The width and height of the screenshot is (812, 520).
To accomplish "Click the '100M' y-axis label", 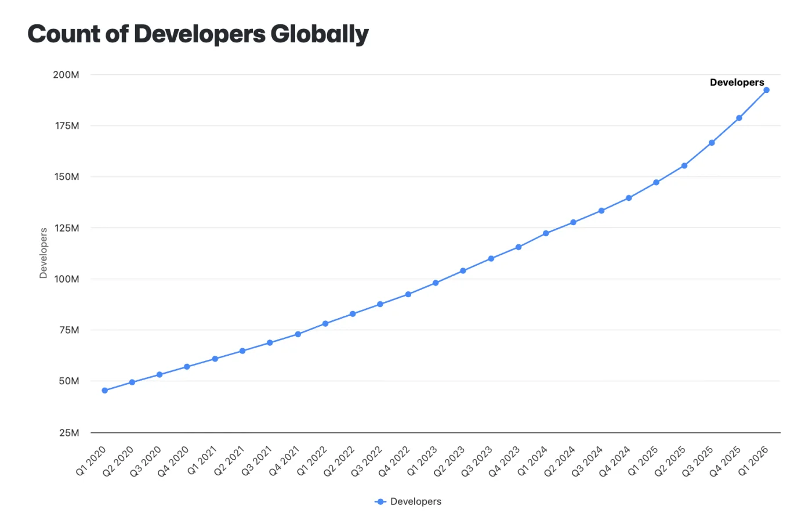I will click(67, 279).
